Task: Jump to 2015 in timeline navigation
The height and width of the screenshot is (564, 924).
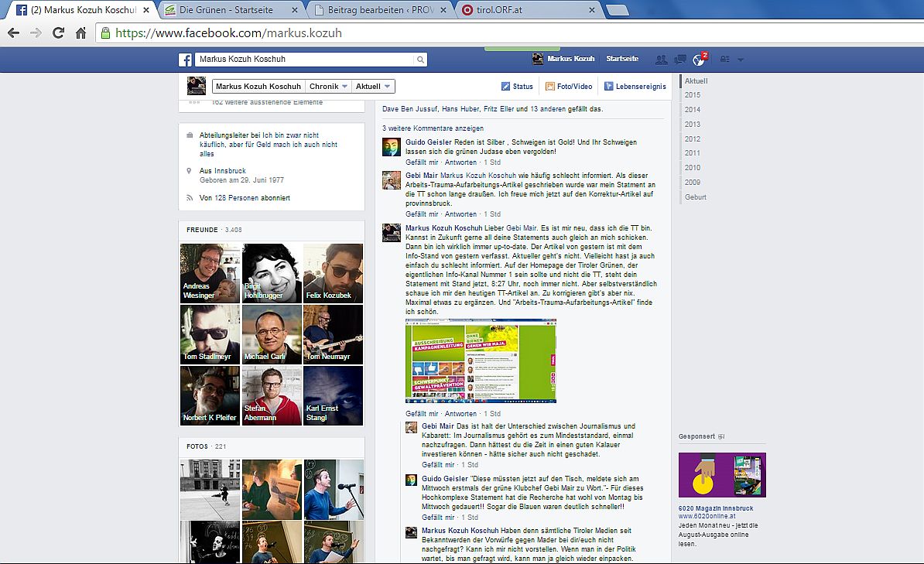Action: (693, 95)
